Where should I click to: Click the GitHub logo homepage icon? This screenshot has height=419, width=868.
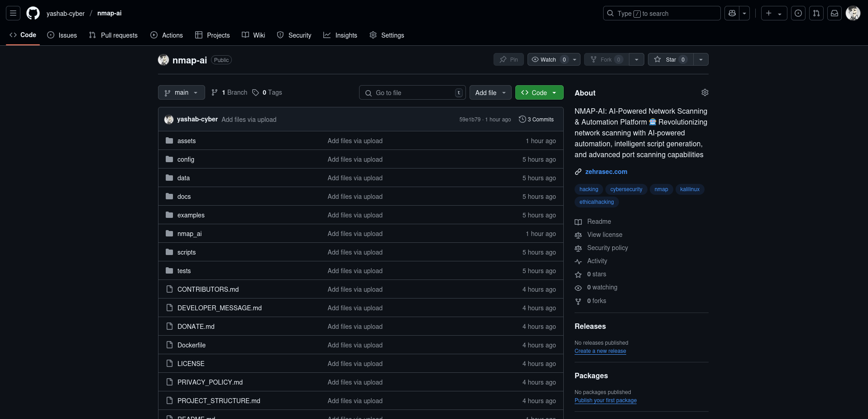pyautogui.click(x=33, y=13)
